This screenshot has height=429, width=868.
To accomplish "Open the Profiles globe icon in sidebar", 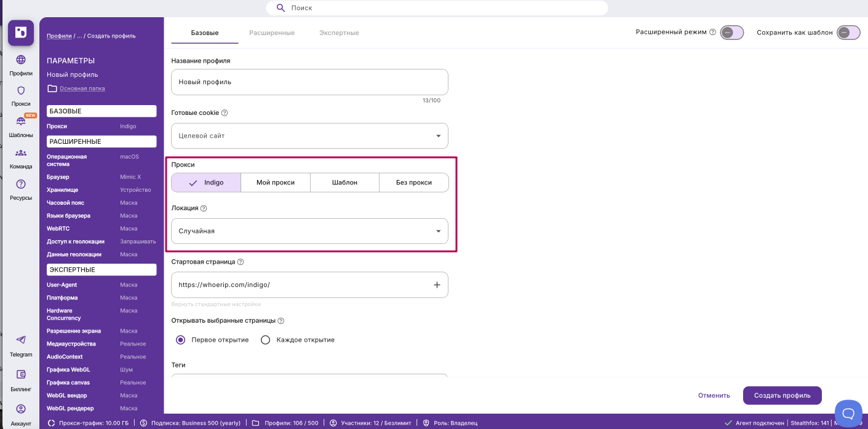I will (21, 60).
